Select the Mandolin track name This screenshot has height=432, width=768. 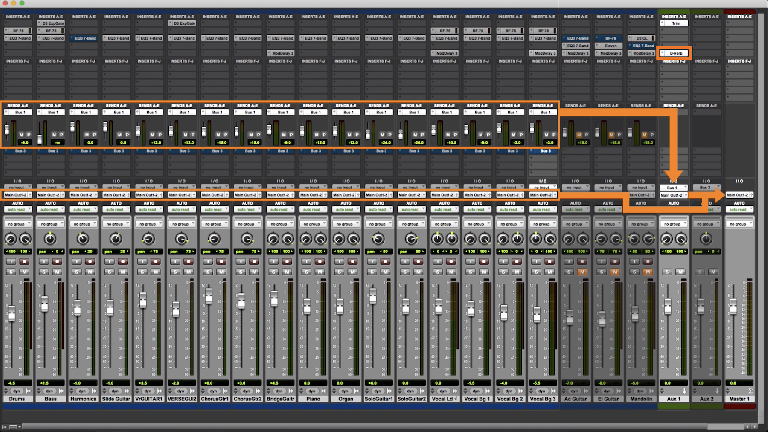tap(642, 399)
